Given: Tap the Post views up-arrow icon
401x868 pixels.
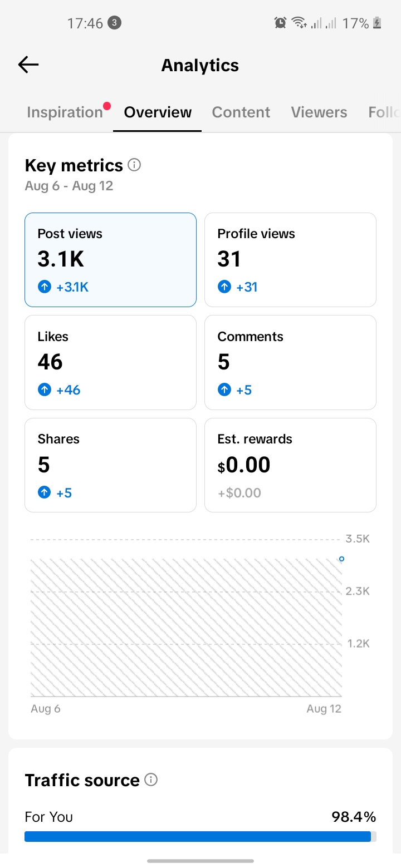Looking at the screenshot, I should [44, 287].
